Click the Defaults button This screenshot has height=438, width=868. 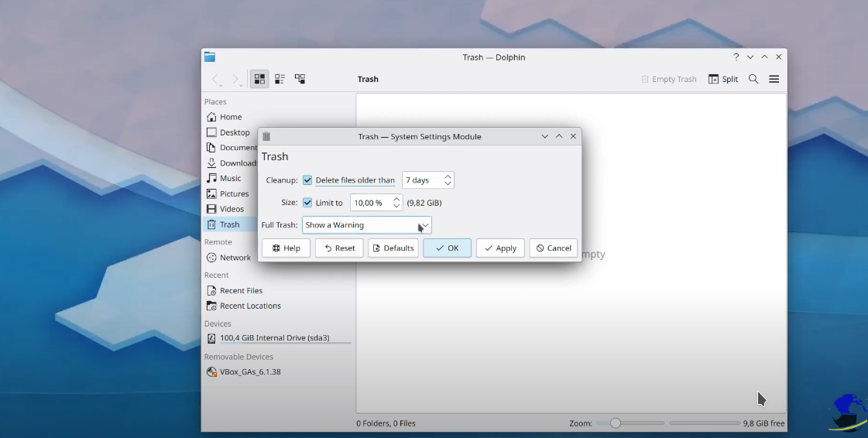pos(393,248)
